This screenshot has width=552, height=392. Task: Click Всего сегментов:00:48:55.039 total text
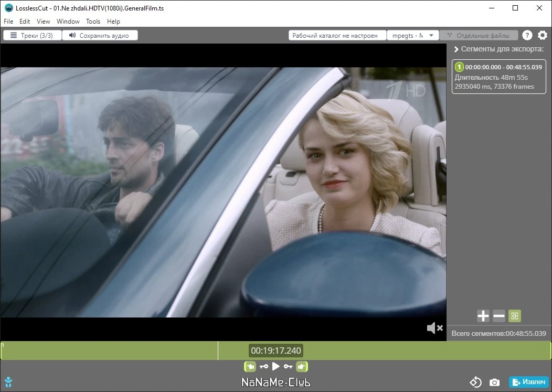coord(499,333)
